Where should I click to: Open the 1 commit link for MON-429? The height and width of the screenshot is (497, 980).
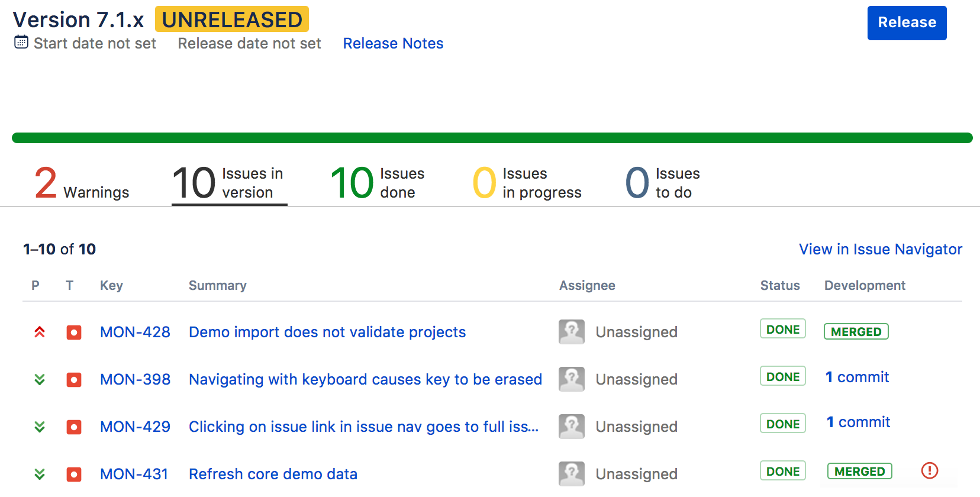859,422
